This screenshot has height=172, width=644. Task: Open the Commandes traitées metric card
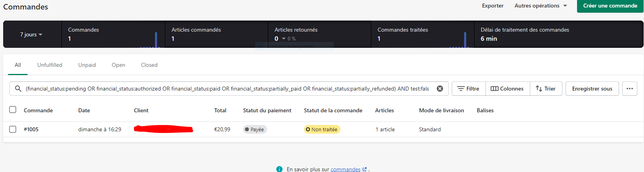click(x=423, y=34)
